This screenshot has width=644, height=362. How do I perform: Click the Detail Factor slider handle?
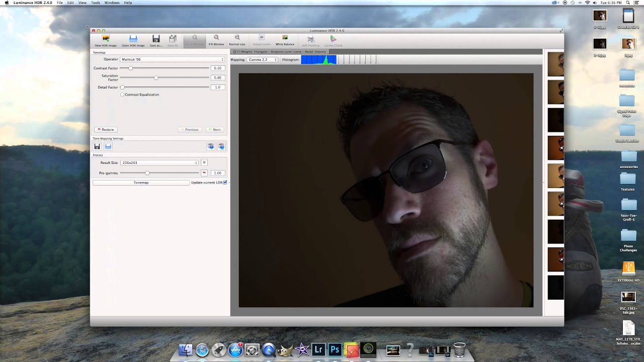pos(122,87)
